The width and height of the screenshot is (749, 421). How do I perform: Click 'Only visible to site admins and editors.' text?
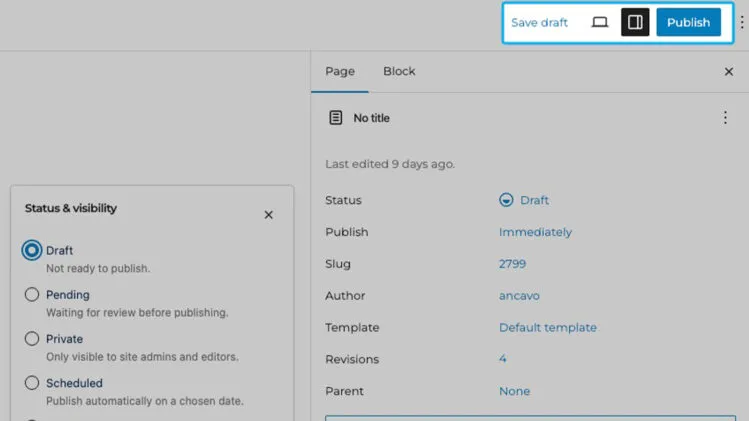(142, 357)
